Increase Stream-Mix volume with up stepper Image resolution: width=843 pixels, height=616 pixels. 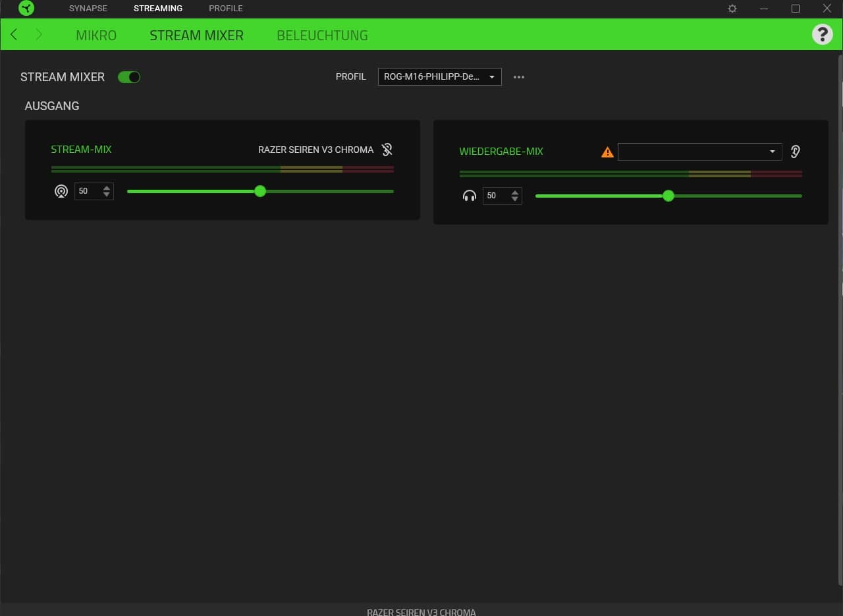click(x=107, y=188)
